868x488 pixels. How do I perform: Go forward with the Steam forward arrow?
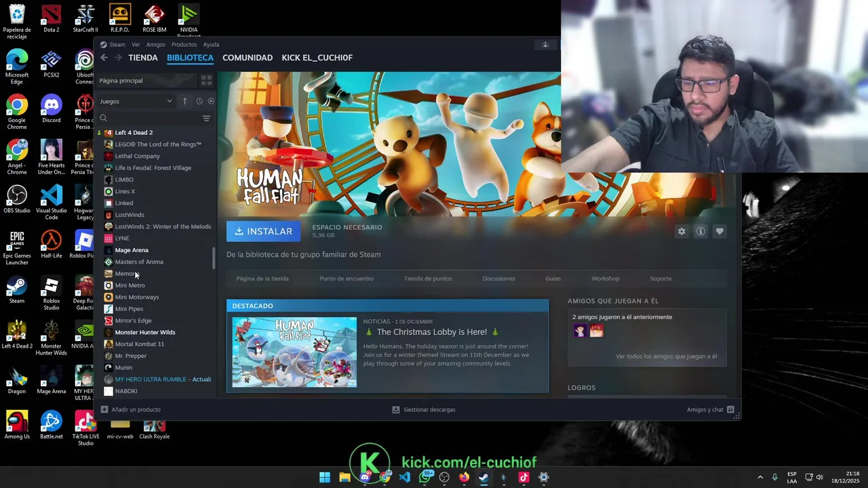(x=118, y=58)
